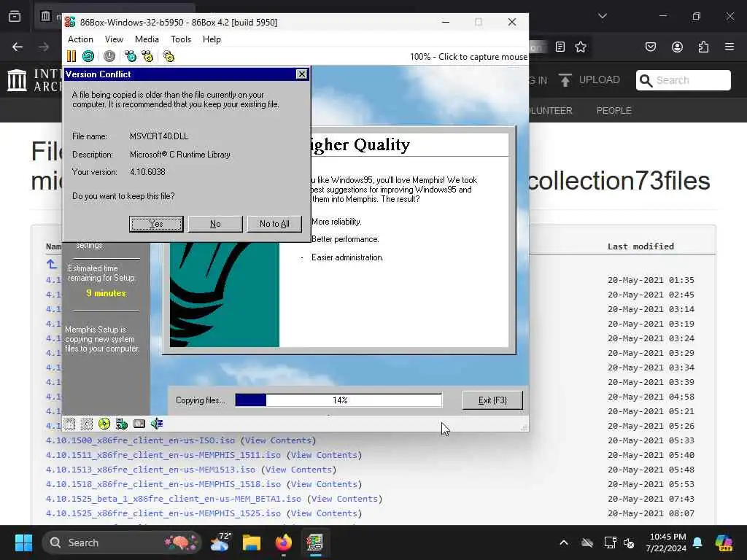Click Yes to keep MSVCRT40.DLL
The image size is (747, 560).
coord(156,224)
